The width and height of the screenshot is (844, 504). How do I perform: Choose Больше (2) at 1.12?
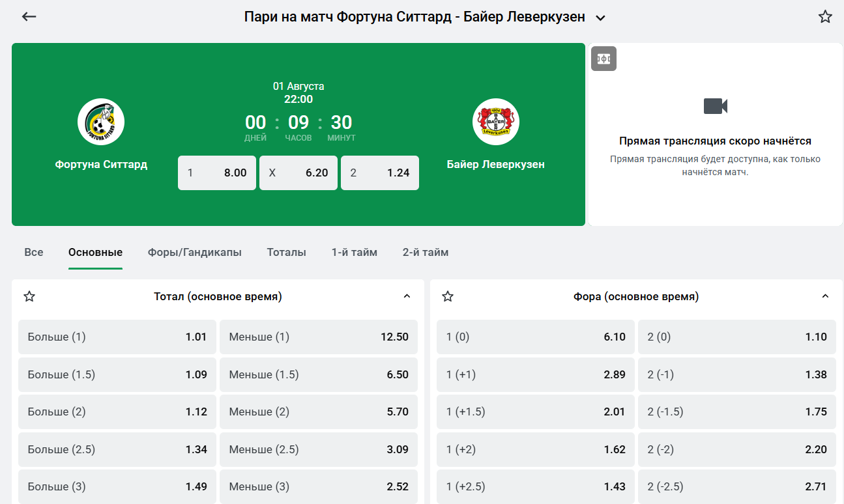[117, 412]
